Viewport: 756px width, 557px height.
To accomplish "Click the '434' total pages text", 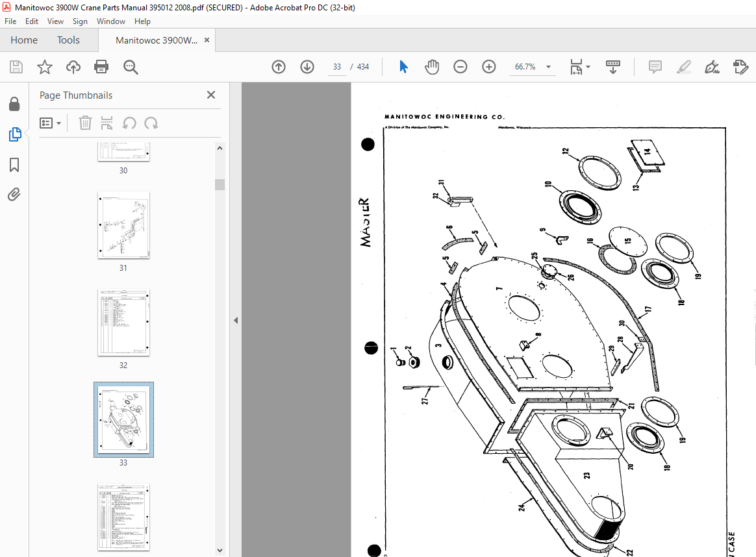I will (x=363, y=67).
